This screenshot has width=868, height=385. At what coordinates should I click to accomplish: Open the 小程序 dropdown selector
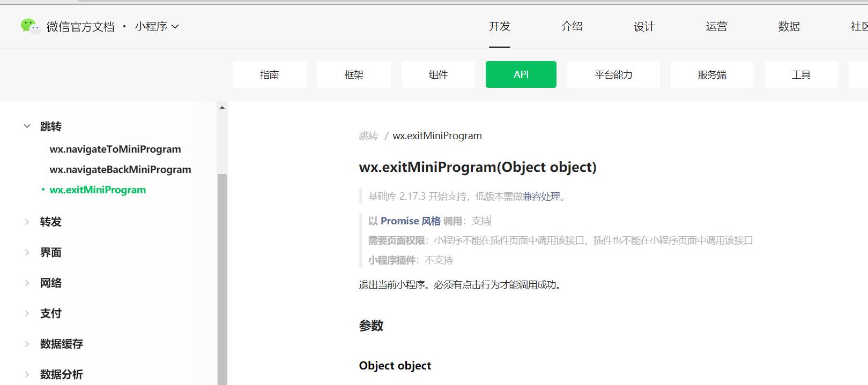tap(157, 26)
